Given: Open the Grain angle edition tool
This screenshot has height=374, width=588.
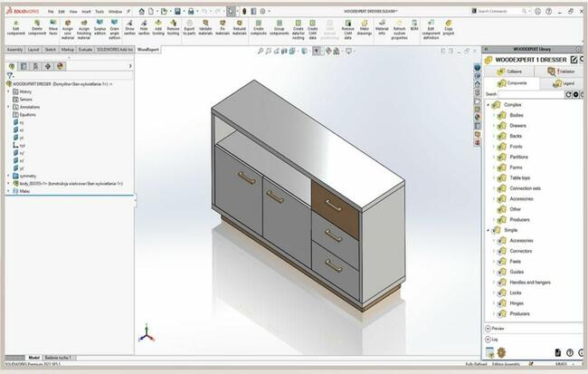Looking at the screenshot, I should coord(114,30).
